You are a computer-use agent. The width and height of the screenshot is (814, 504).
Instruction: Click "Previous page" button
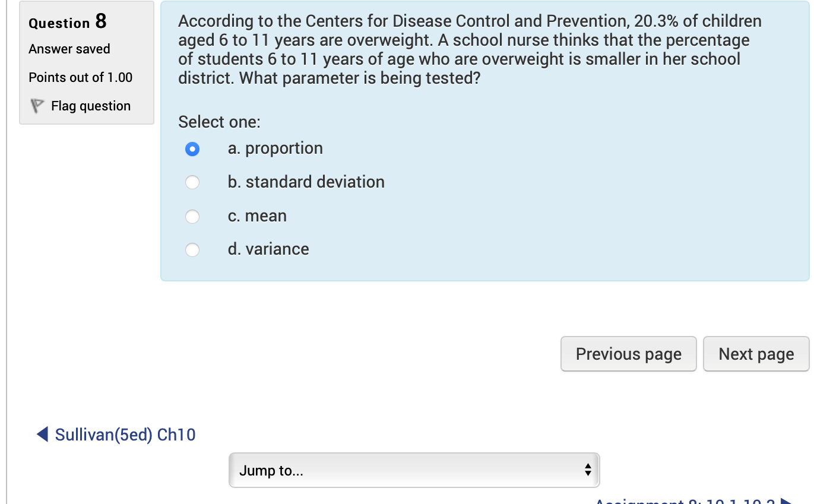(628, 353)
